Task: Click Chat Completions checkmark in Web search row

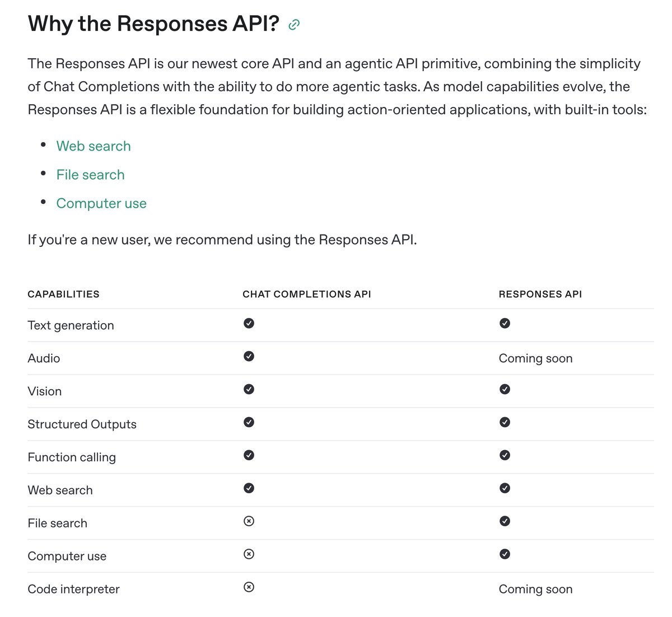Action: coord(249,488)
